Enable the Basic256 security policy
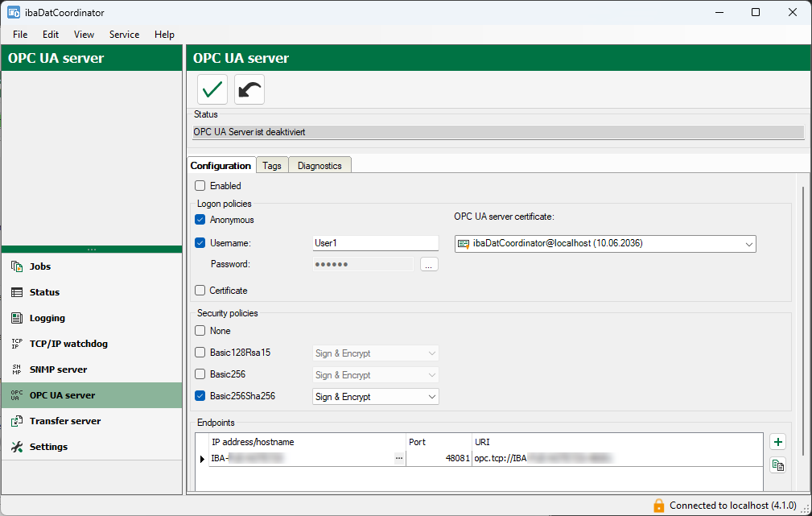 pos(200,374)
